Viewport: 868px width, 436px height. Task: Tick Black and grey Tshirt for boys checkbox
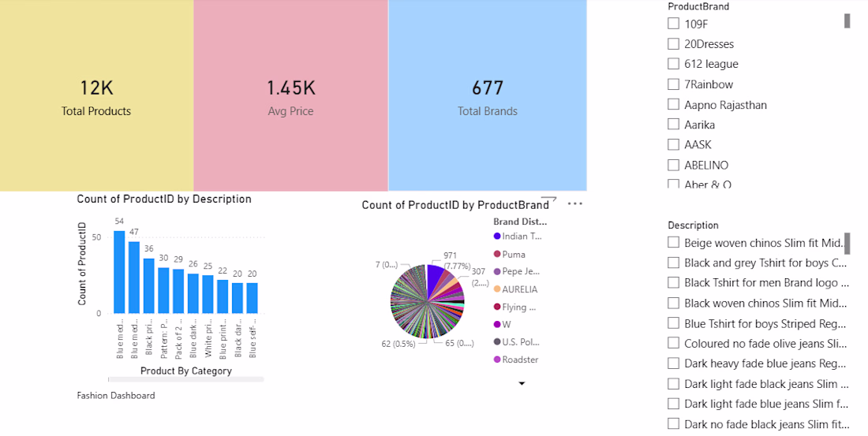pos(673,263)
